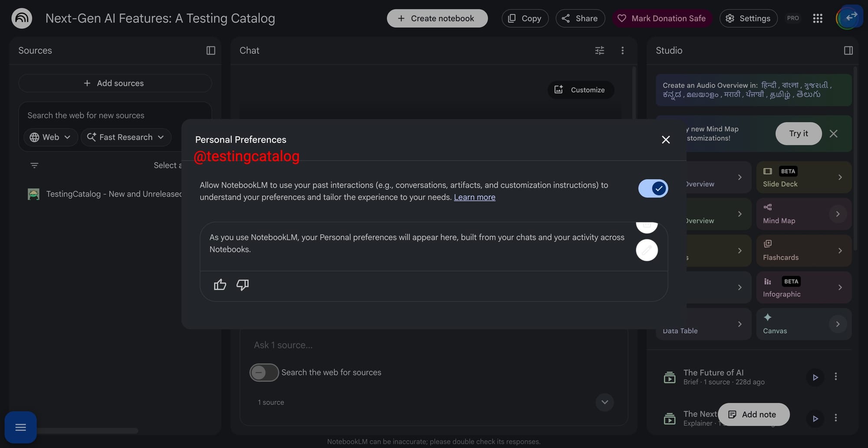Screen dimensions: 868x448
Task: Expand Slide Deck options chevron
Action: click(x=840, y=177)
